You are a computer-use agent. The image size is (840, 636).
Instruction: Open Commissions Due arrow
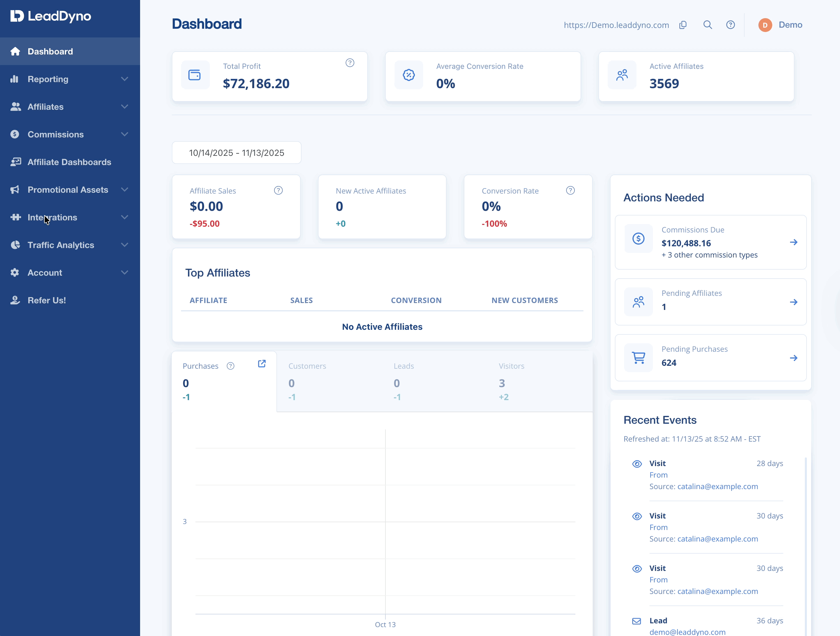coord(793,243)
